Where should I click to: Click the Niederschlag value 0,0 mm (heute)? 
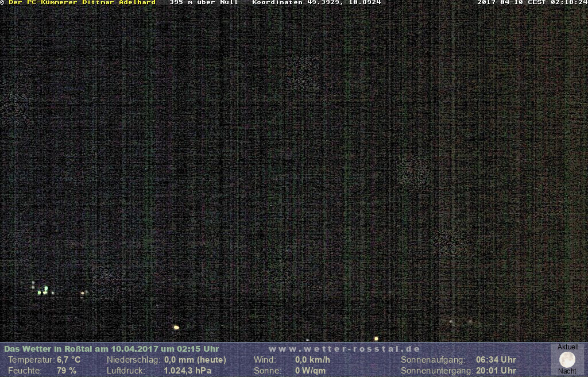pos(195,360)
